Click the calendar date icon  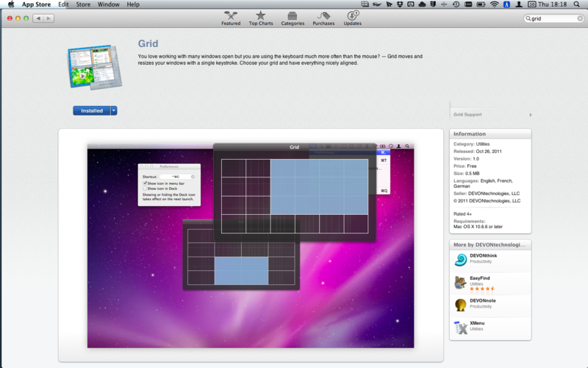point(531,4)
